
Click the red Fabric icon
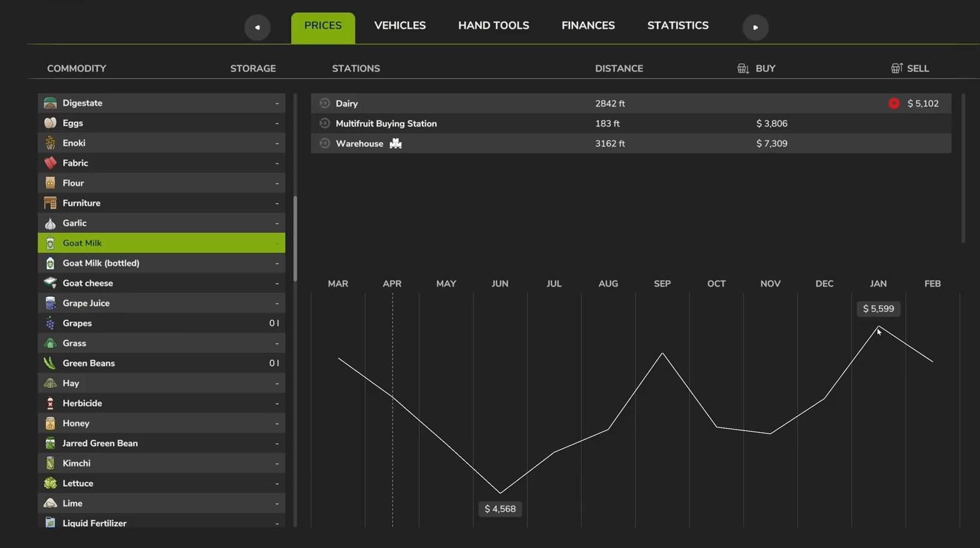coord(50,163)
